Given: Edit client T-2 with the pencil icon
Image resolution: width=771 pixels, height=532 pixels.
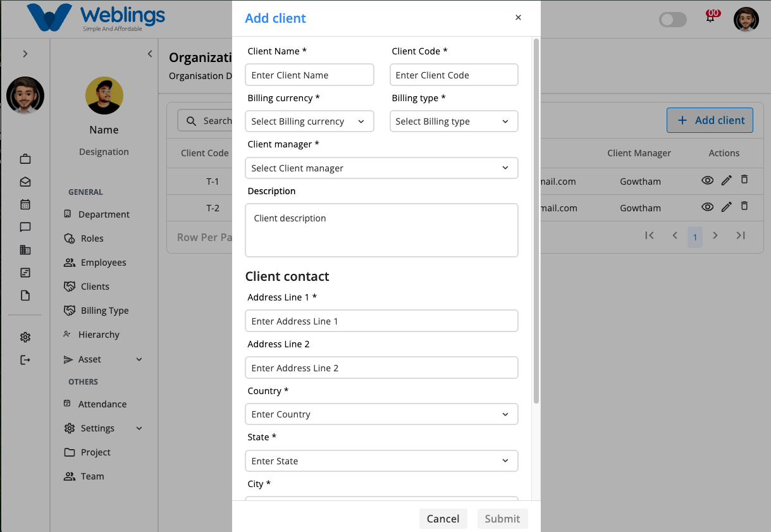Looking at the screenshot, I should click(x=726, y=207).
